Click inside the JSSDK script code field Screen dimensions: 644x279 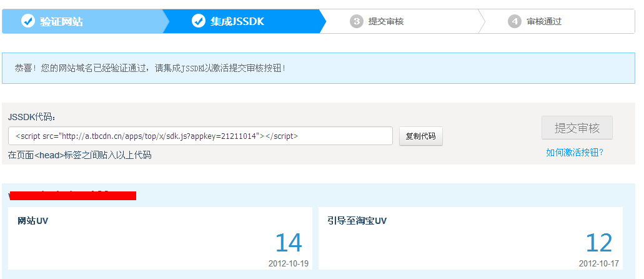click(x=201, y=136)
